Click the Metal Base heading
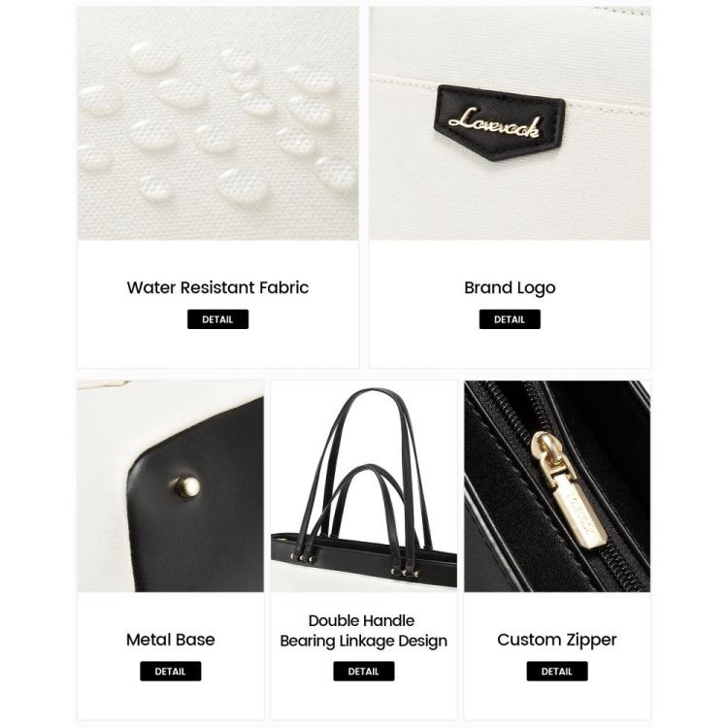 pos(171,640)
